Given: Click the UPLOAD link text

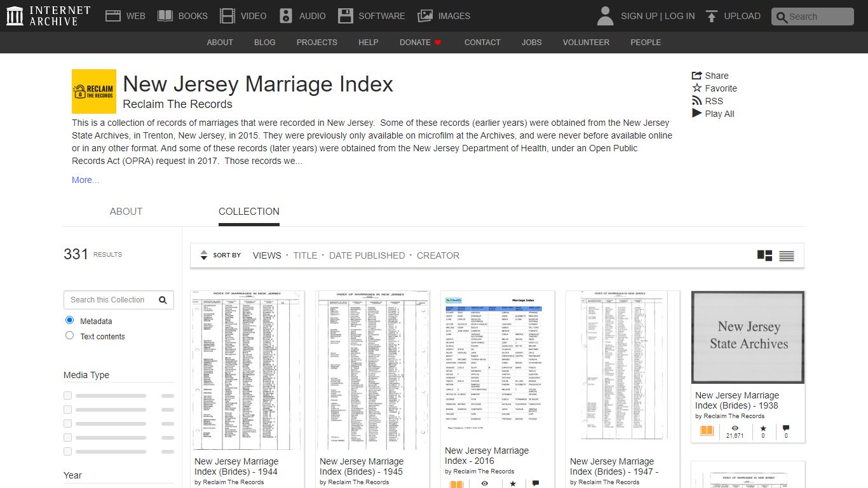Looking at the screenshot, I should click(x=742, y=16).
